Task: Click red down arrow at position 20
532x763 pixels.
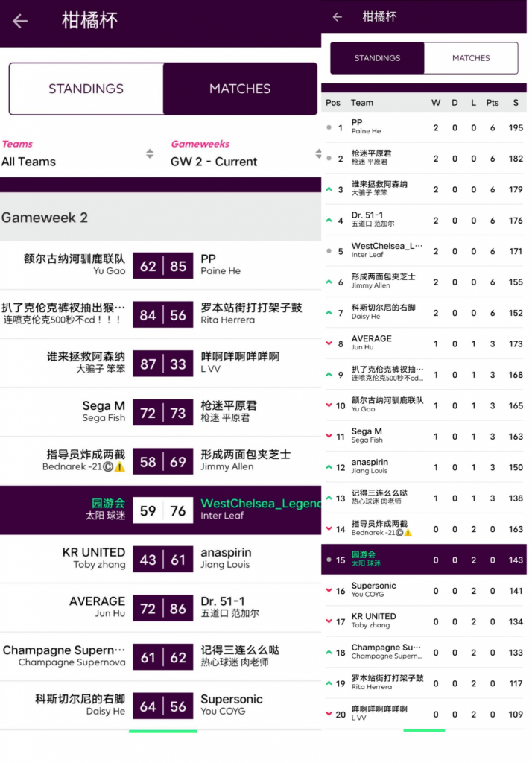Action: [x=329, y=714]
